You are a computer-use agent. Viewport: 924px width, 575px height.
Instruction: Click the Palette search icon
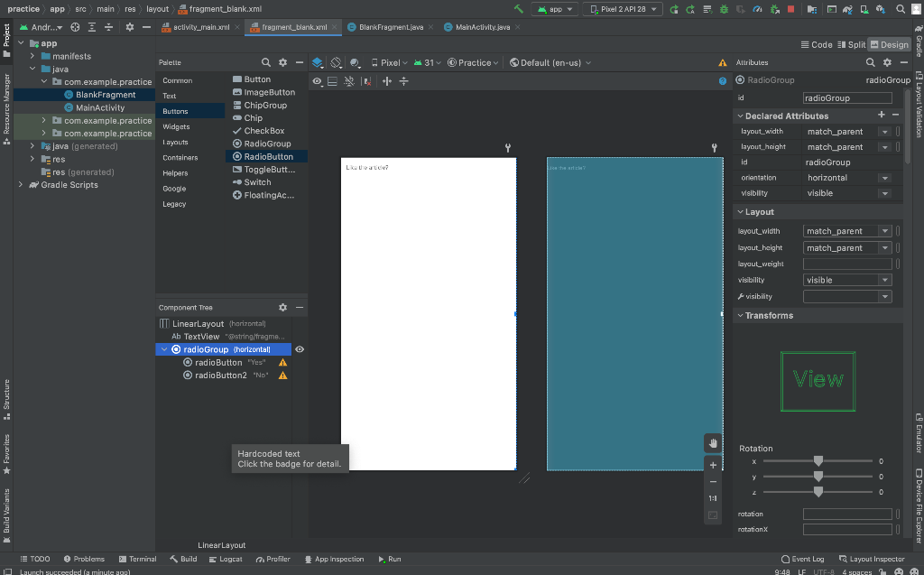(266, 62)
